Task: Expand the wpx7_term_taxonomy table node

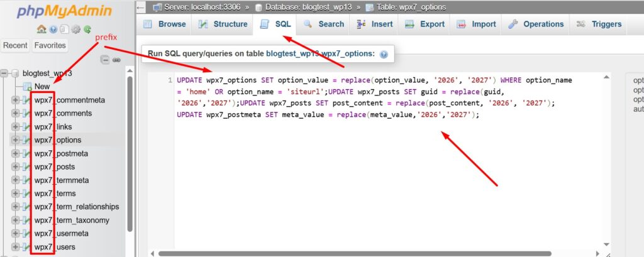Action: [16, 220]
